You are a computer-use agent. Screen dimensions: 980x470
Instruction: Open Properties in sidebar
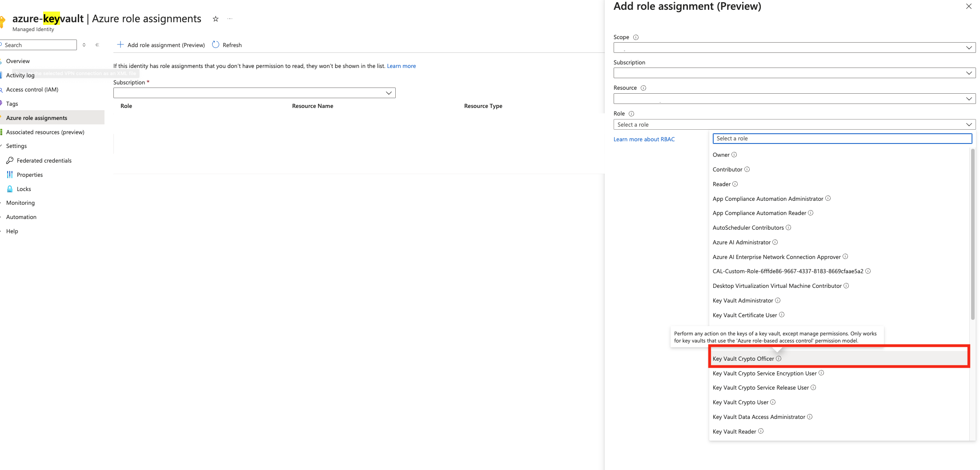pos(30,175)
